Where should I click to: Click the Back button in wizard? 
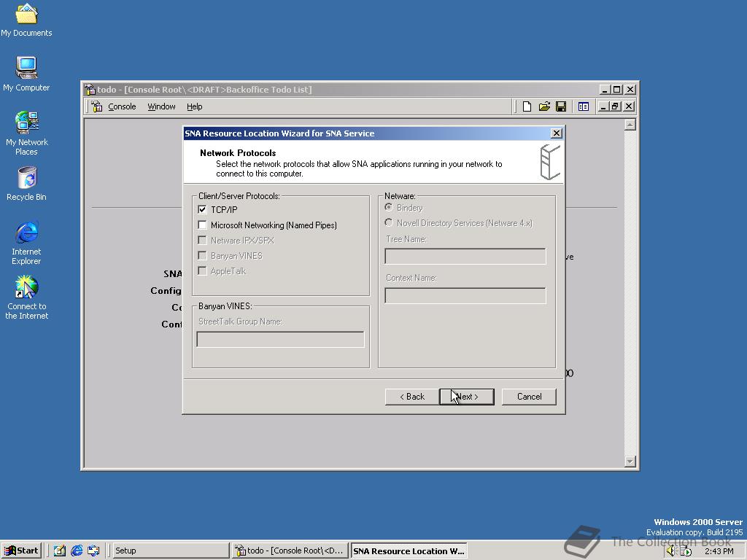pyautogui.click(x=412, y=397)
